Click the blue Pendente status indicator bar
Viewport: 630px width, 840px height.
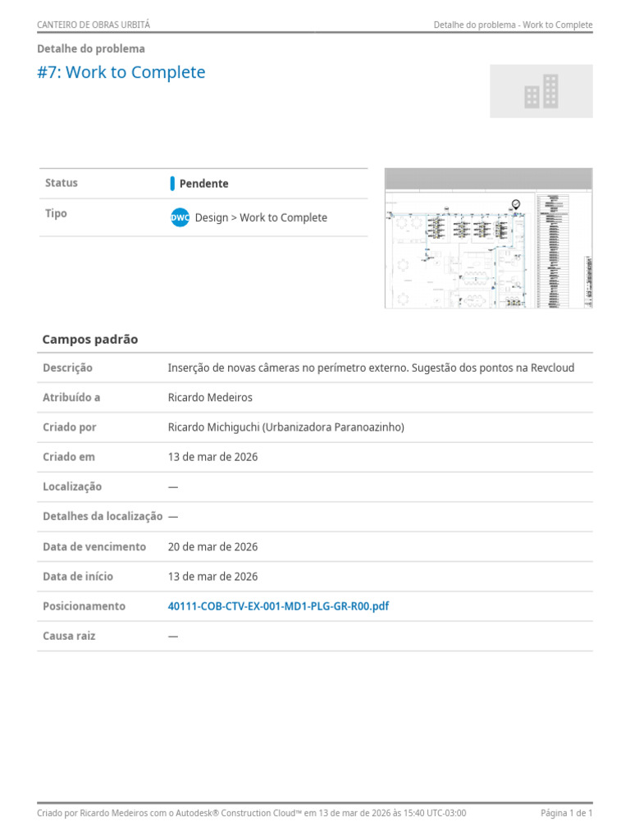172,184
